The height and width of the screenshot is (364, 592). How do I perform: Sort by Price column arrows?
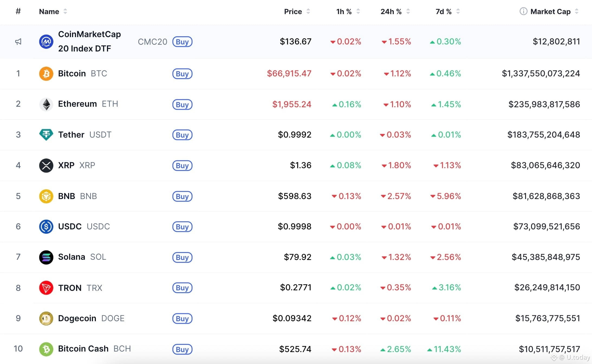pos(308,11)
